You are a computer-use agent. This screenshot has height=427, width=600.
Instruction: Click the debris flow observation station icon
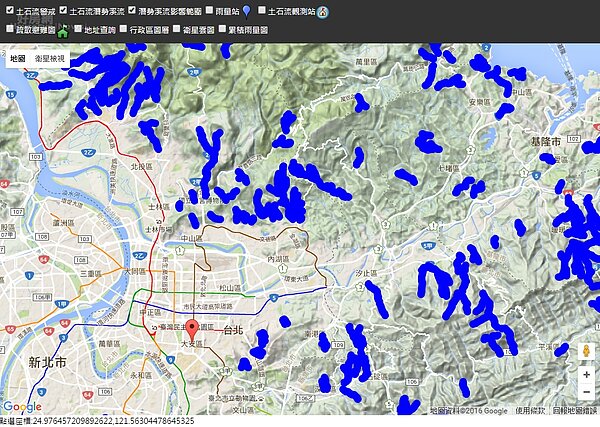323,12
